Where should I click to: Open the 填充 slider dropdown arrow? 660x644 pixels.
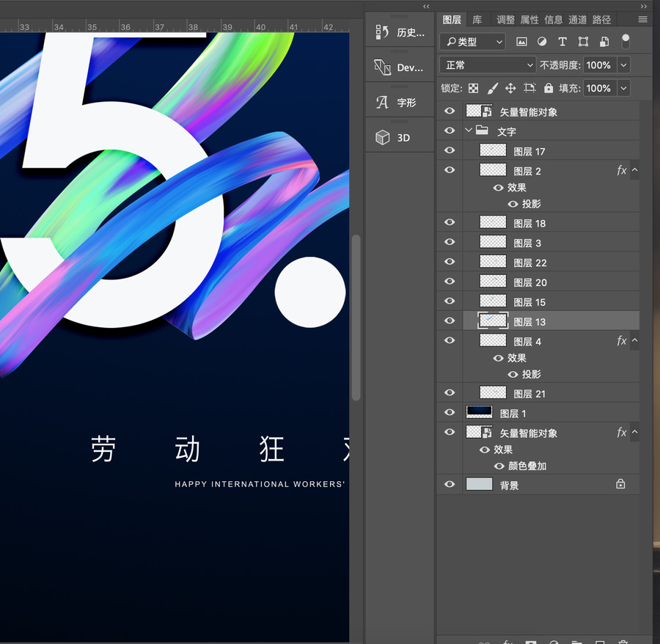pos(624,89)
